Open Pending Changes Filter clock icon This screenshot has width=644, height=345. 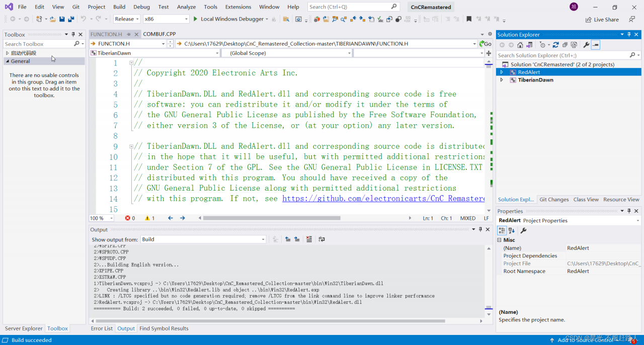542,45
